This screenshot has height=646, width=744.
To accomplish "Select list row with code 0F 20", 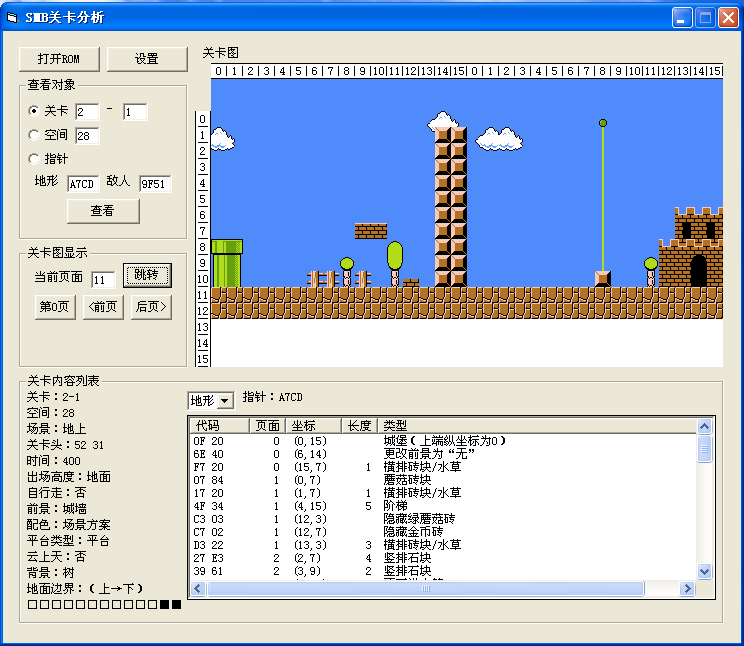I will (x=443, y=441).
